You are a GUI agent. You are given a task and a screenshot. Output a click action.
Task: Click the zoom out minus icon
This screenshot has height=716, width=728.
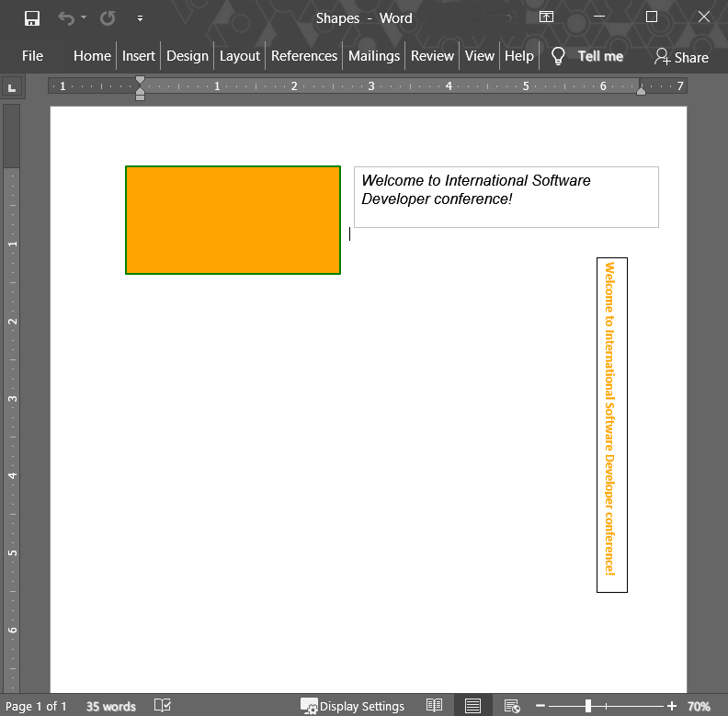pyautogui.click(x=540, y=706)
